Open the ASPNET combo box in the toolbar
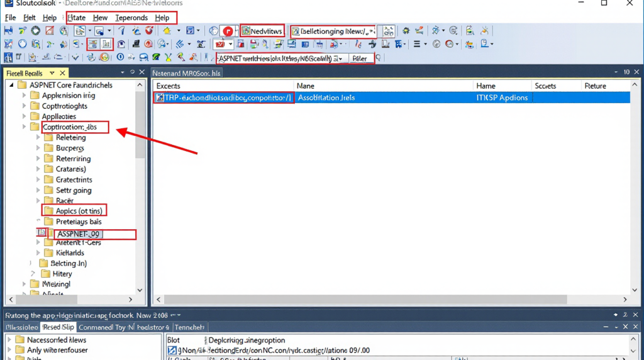Image resolution: width=644 pixels, height=360 pixels. click(282, 59)
